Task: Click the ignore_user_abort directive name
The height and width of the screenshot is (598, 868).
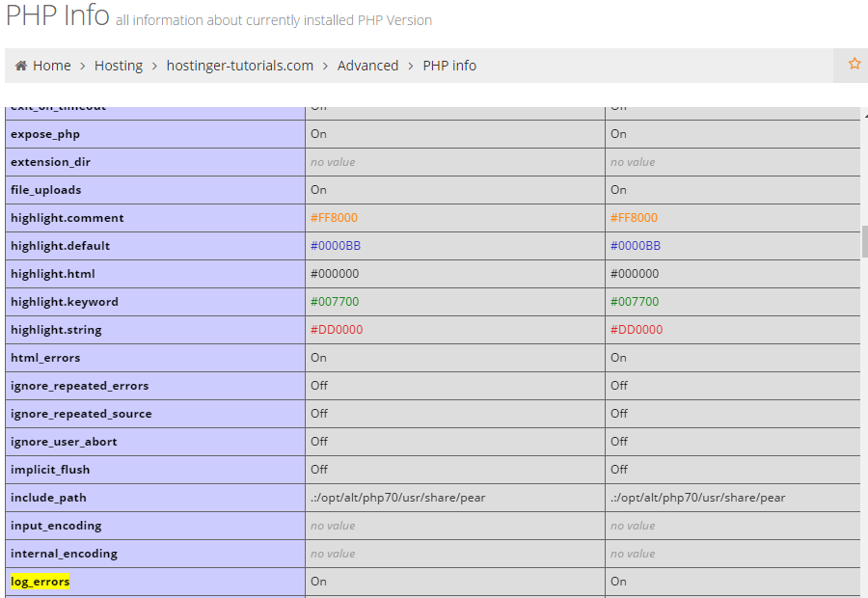Action: (x=64, y=442)
